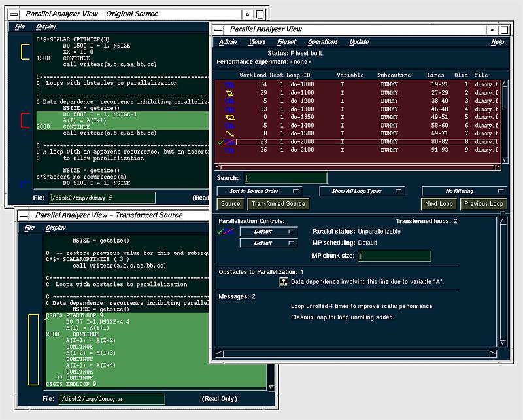
Task: Click the obstacle icon beside data dependence message
Action: tap(284, 281)
